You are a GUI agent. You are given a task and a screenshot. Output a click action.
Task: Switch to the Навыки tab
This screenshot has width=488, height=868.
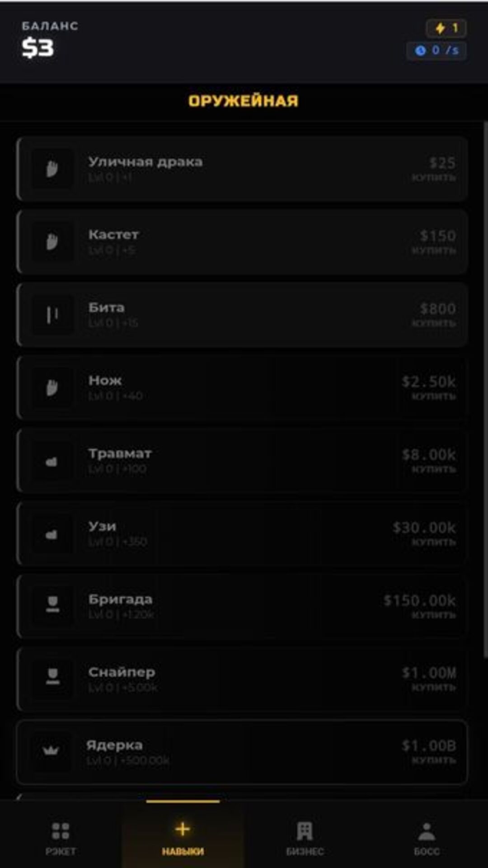coord(183,838)
